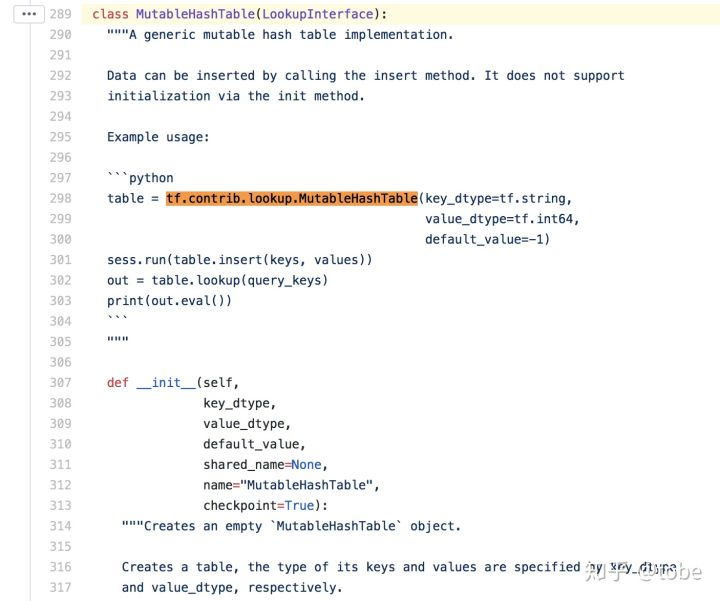This screenshot has height=601, width=720.
Task: Click 'key_dtype=tf.string,' on line 298
Action: coord(498,199)
